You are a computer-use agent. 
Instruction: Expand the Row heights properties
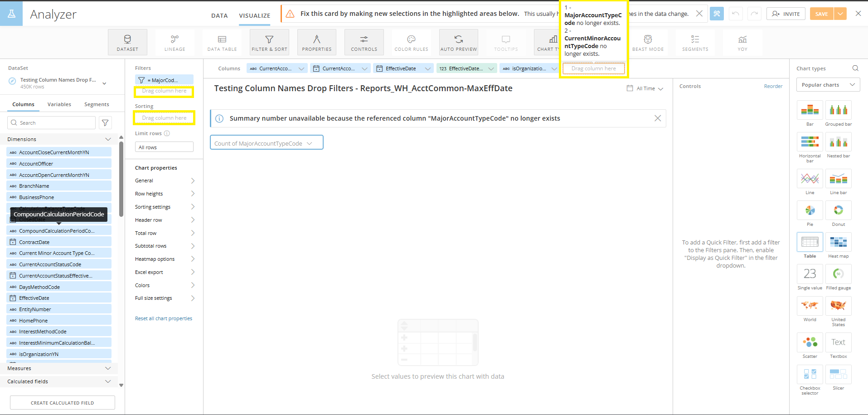click(x=165, y=194)
